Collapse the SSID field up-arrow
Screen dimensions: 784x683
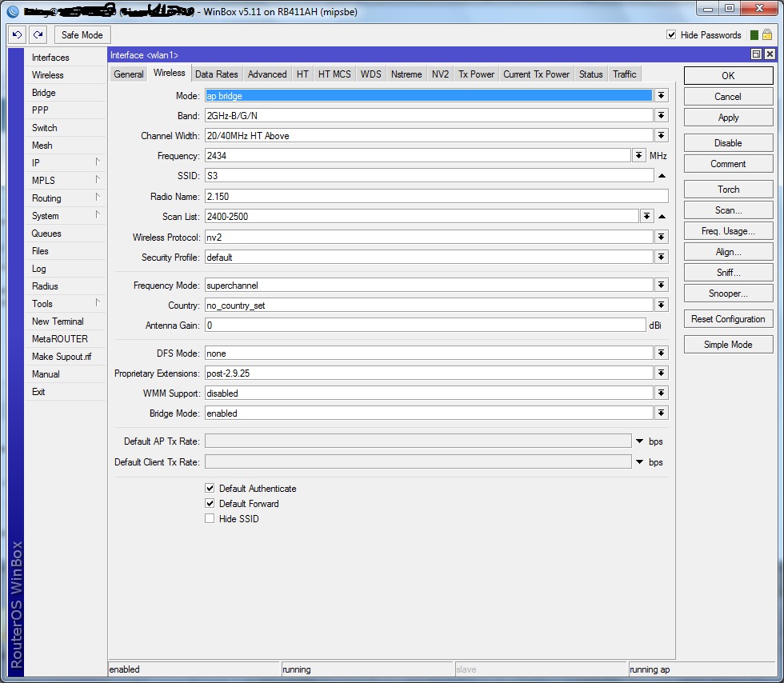point(662,176)
